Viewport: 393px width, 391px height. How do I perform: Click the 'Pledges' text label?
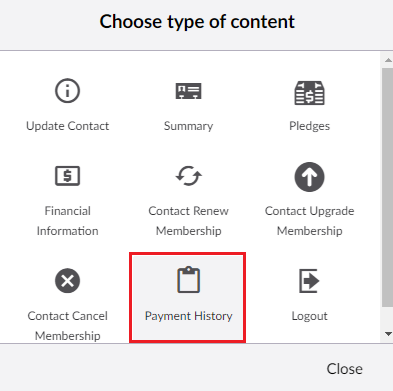pyautogui.click(x=309, y=126)
